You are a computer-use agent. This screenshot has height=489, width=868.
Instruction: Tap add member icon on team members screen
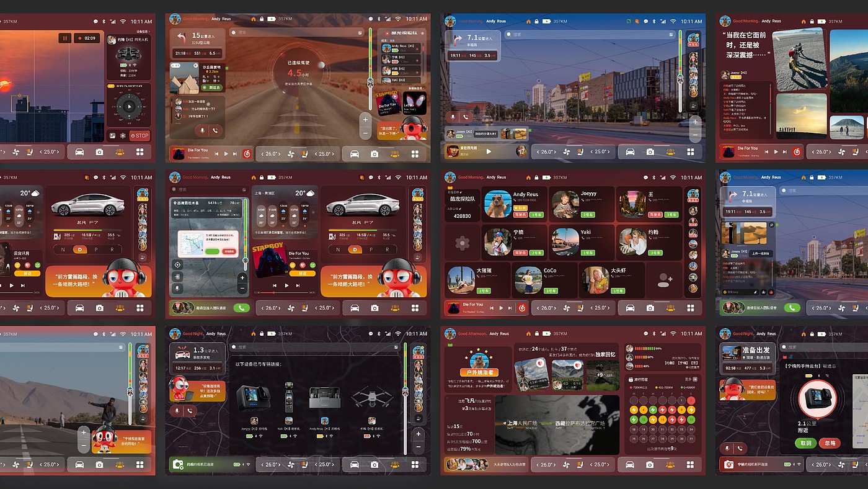pos(665,280)
